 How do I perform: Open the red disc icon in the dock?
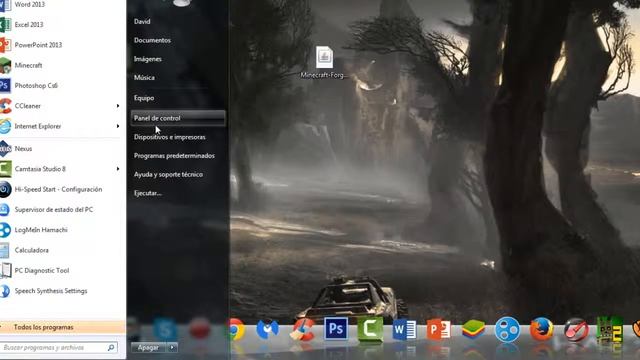click(x=576, y=329)
